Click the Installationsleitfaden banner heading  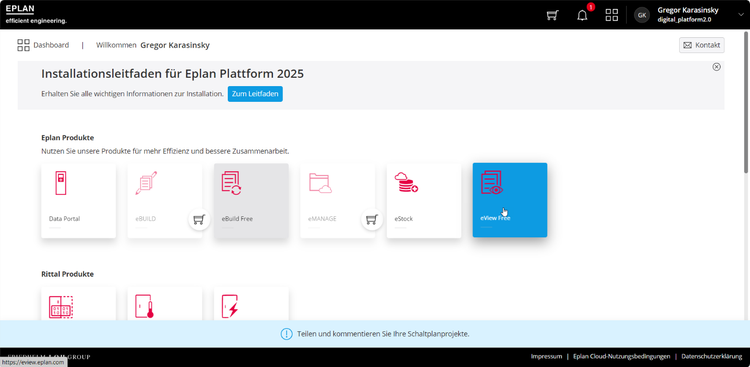tap(172, 74)
